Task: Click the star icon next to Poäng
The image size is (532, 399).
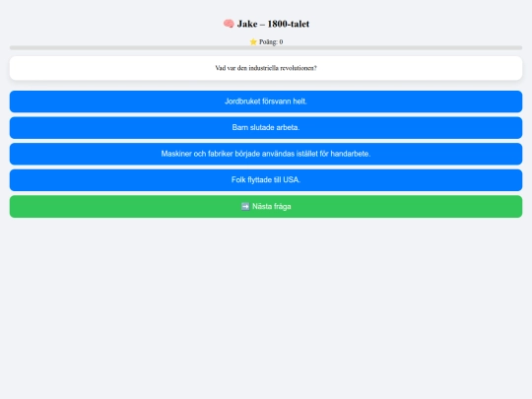Action: 253,41
